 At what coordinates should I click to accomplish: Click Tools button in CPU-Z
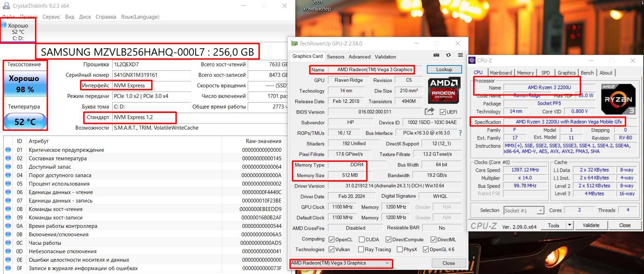click(x=553, y=225)
